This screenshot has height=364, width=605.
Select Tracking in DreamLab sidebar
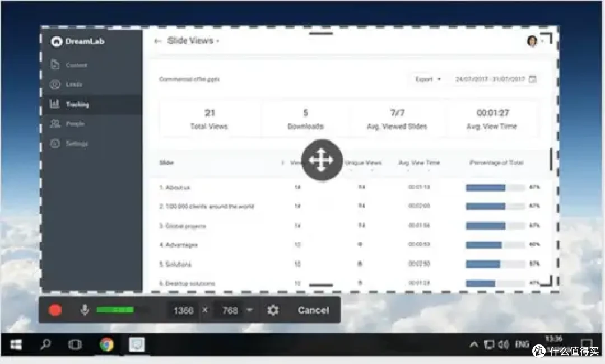point(92,104)
